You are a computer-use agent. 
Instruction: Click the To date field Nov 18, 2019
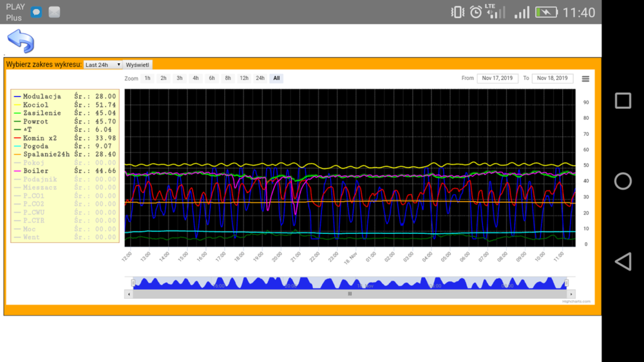[552, 79]
